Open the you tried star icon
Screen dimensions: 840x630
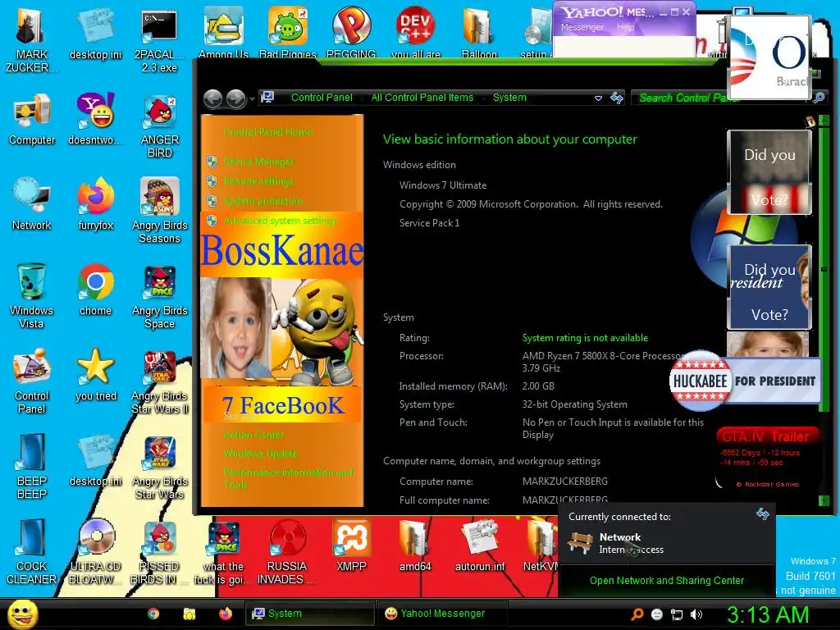[95, 375]
